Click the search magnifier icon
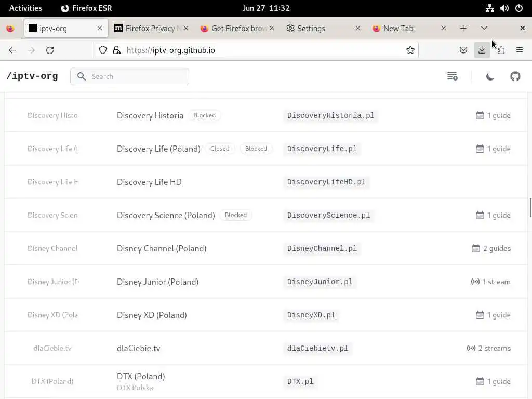Image resolution: width=532 pixels, height=399 pixels. (82, 76)
